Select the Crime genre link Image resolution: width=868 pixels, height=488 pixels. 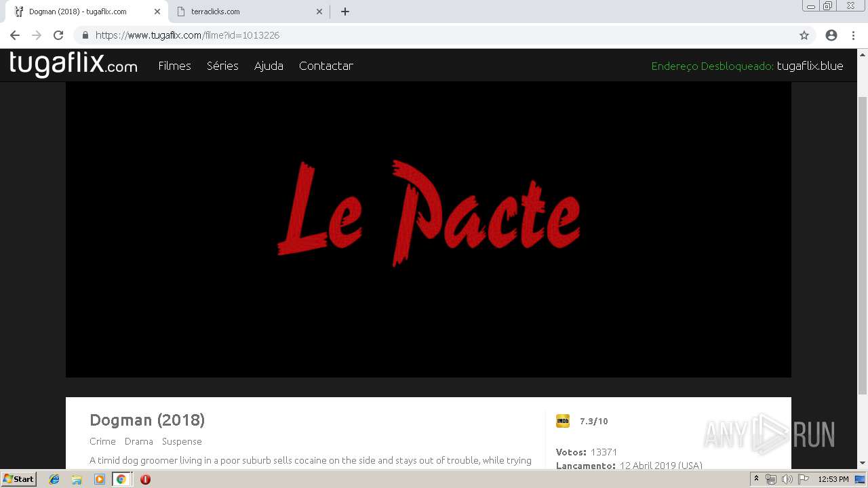(x=102, y=441)
